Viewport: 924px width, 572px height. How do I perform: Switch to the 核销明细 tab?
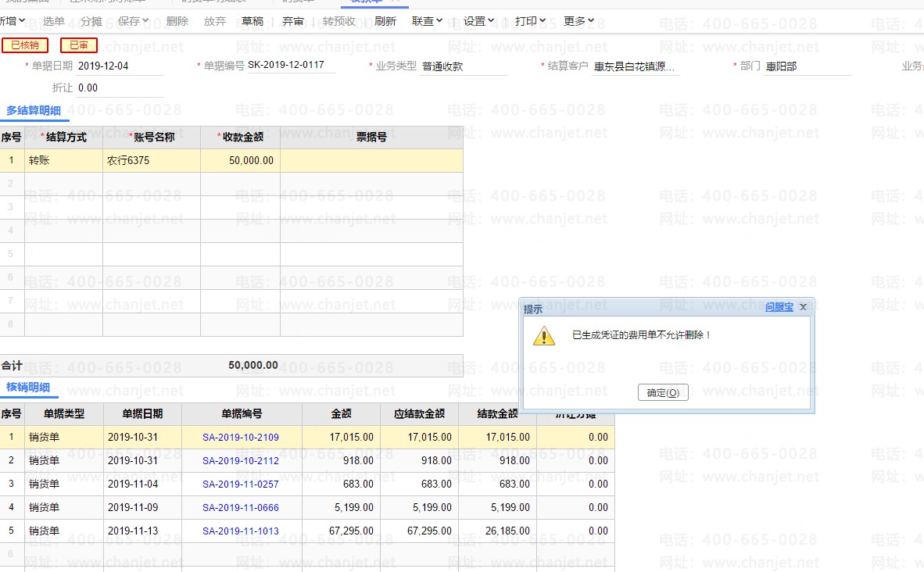tap(28, 387)
